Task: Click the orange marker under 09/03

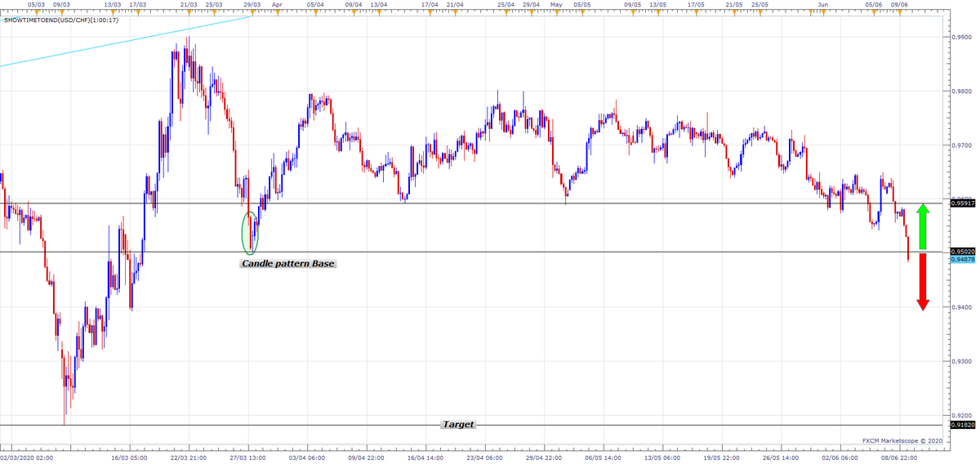Action: point(60,12)
